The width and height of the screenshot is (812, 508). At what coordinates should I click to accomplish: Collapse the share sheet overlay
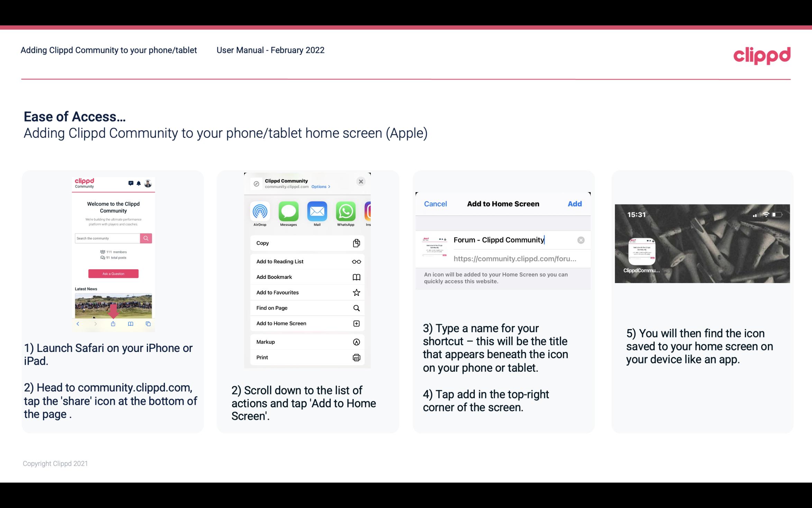tap(361, 181)
